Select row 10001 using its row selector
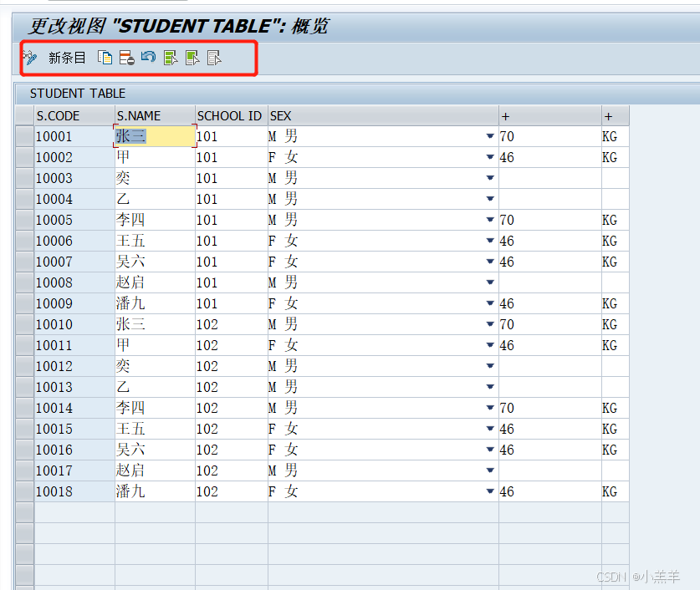 click(x=24, y=136)
